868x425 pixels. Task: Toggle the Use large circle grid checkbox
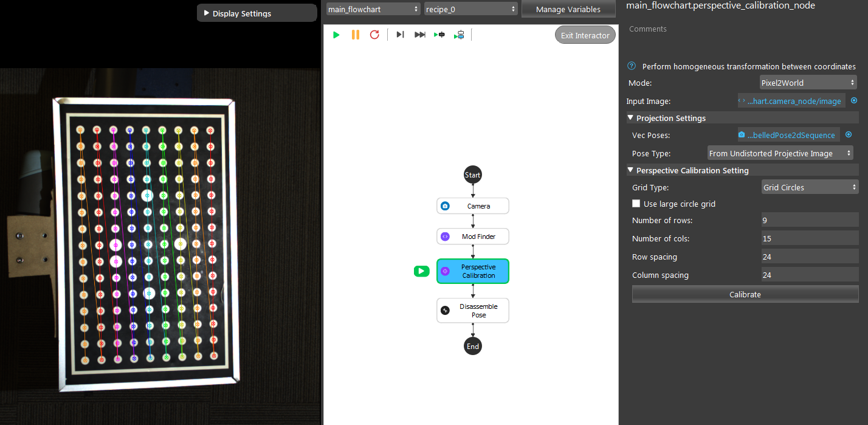pyautogui.click(x=636, y=204)
